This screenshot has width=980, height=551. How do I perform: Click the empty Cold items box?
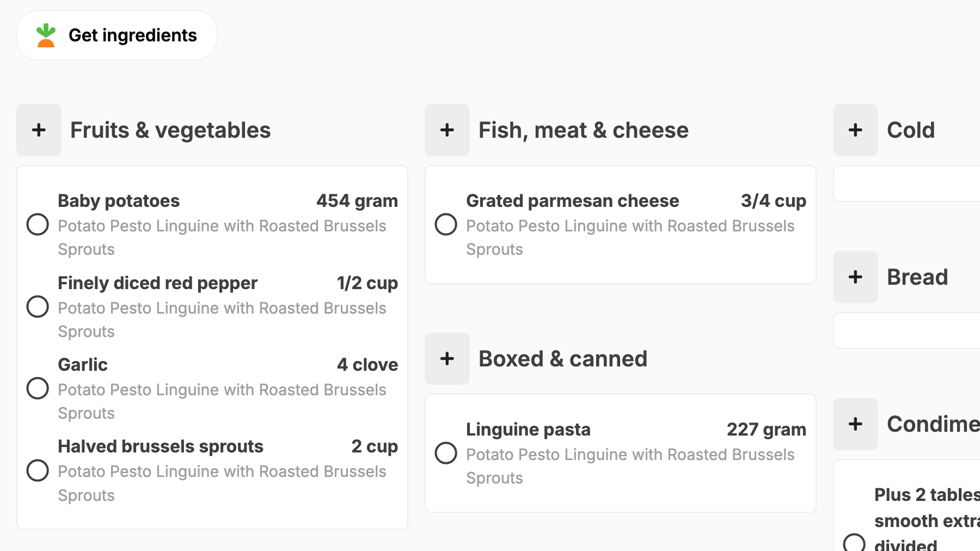[x=907, y=184]
